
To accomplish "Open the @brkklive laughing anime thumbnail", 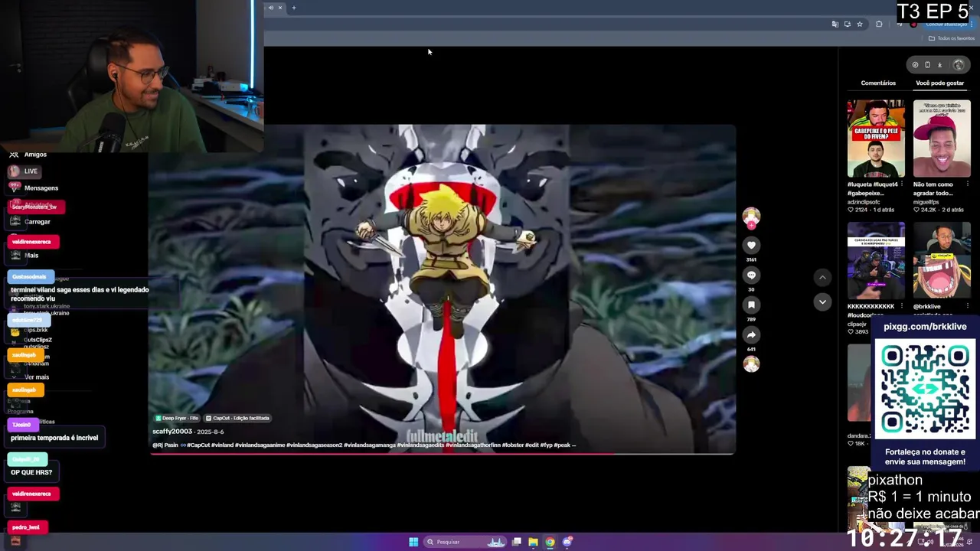I will pos(942,260).
